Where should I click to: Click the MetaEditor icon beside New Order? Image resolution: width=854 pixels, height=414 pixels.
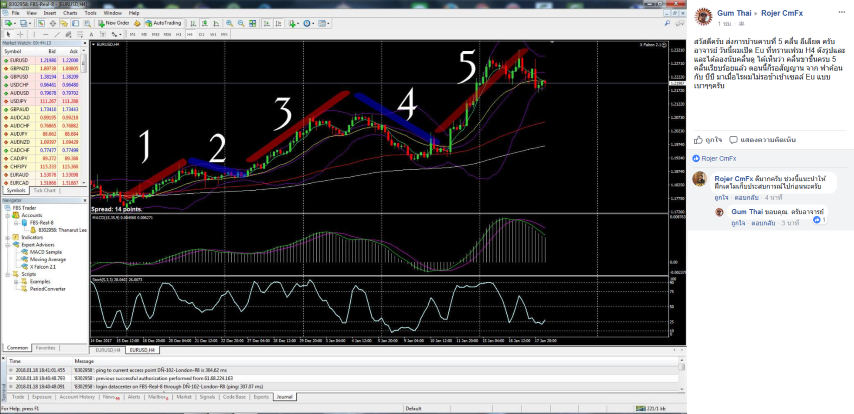pyautogui.click(x=137, y=23)
